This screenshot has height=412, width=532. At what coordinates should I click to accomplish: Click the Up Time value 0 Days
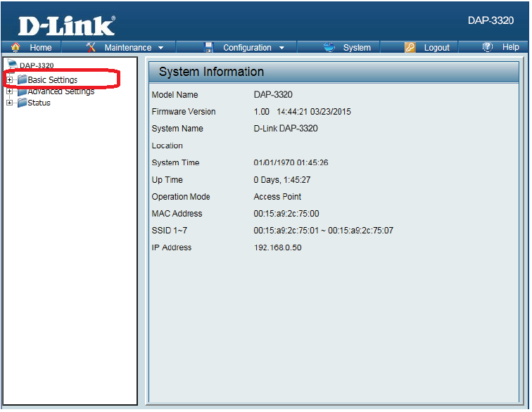(x=267, y=180)
